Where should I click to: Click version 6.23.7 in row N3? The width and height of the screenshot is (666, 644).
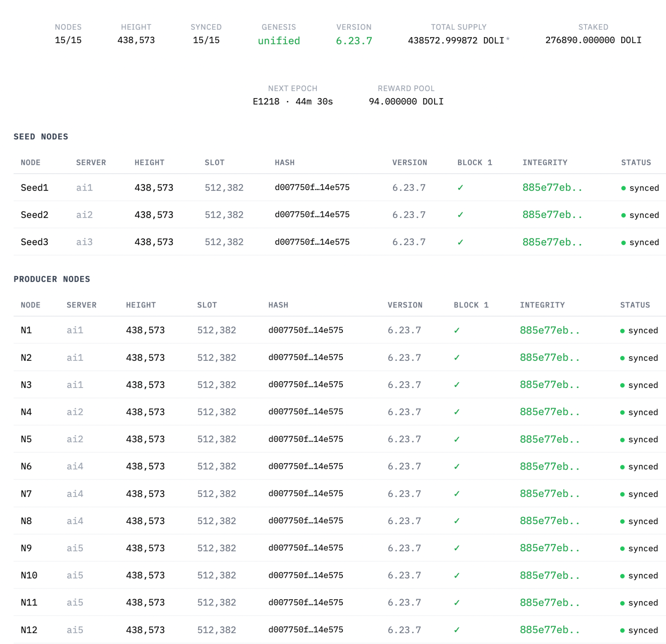click(404, 385)
